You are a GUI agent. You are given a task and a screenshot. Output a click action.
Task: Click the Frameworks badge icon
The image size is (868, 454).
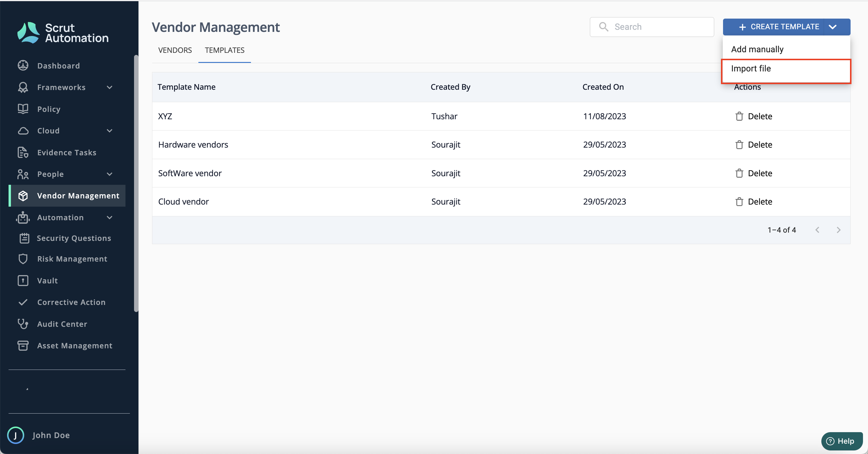[x=23, y=87]
